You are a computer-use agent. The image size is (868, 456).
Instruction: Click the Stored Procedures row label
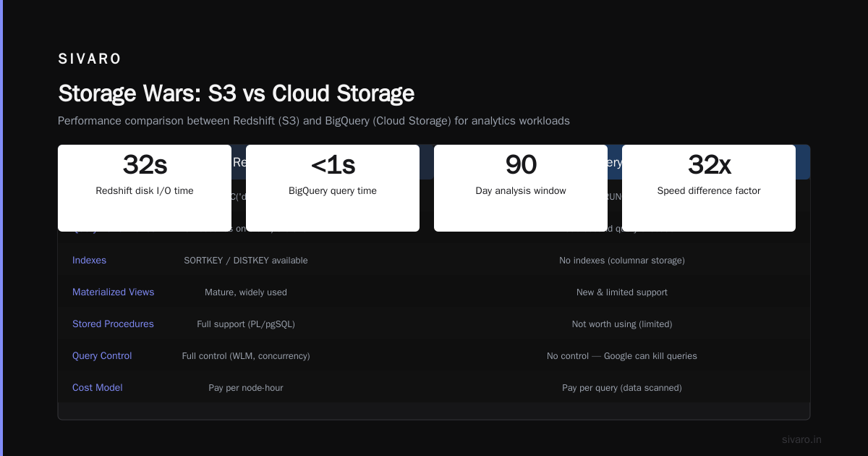tap(113, 324)
